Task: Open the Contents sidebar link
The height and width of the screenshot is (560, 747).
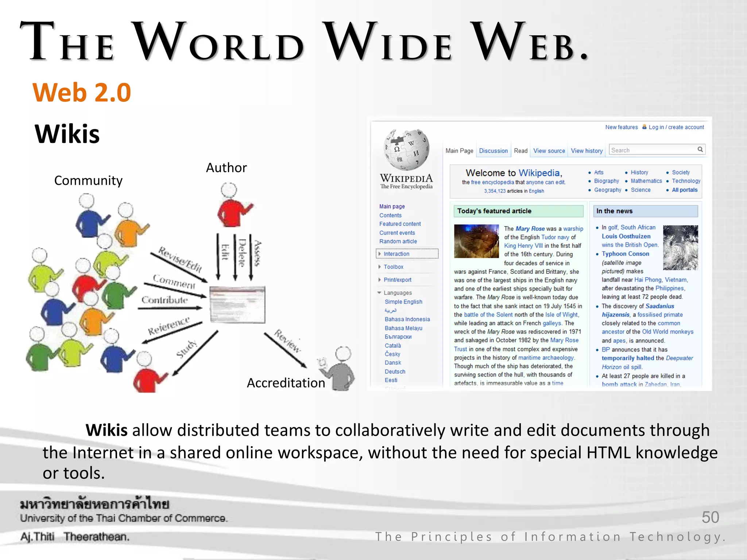Action: point(390,215)
